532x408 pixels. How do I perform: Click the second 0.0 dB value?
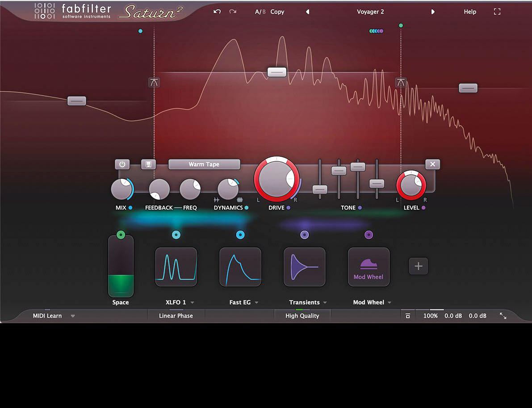coord(478,315)
